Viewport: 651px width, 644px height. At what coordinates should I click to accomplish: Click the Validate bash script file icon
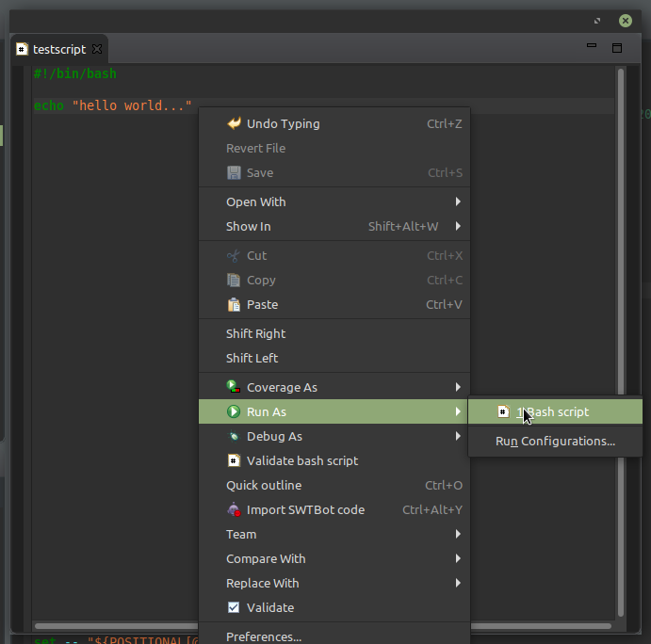pos(234,460)
